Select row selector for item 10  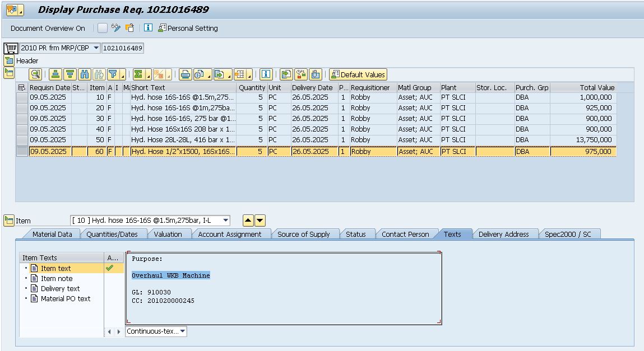(22, 97)
